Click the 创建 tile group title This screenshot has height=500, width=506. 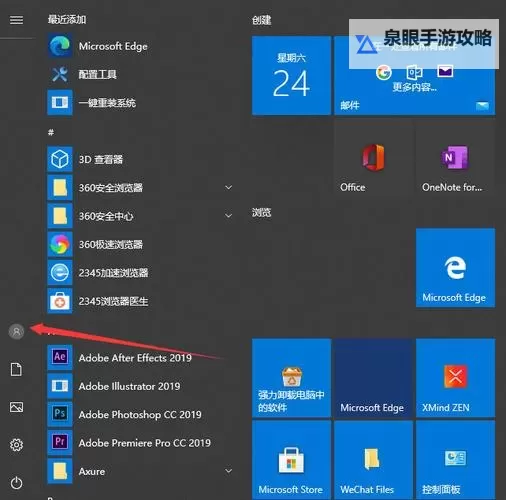point(261,20)
